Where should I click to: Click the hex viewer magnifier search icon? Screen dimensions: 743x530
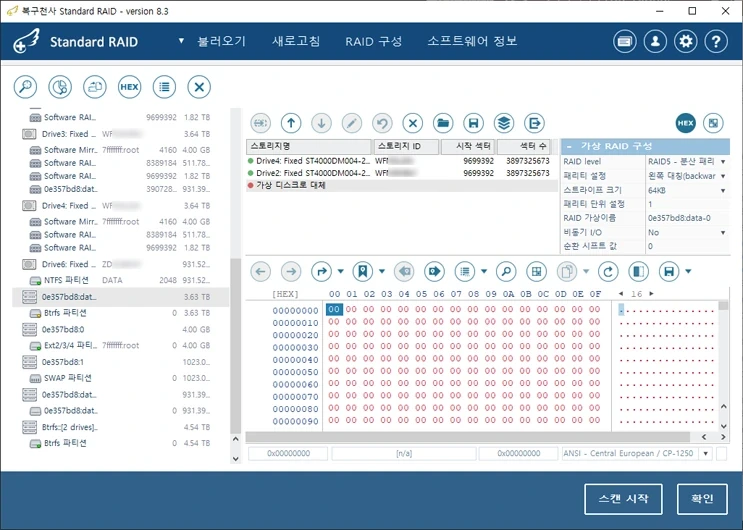click(506, 272)
